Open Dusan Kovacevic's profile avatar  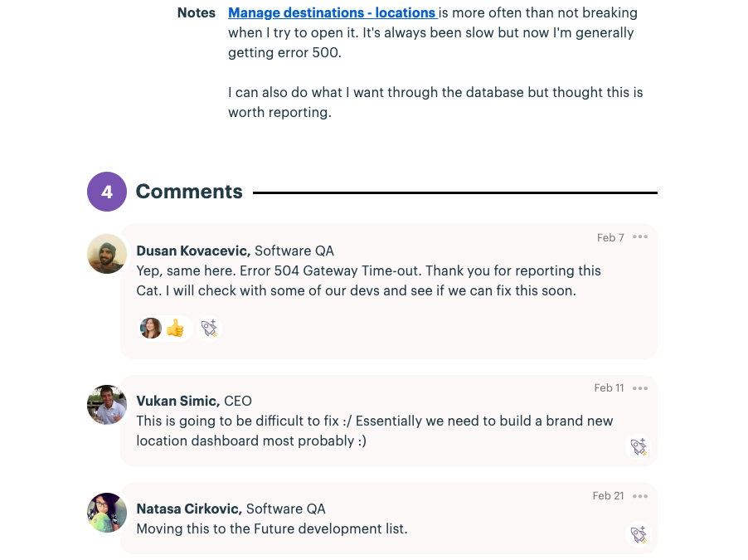107,254
